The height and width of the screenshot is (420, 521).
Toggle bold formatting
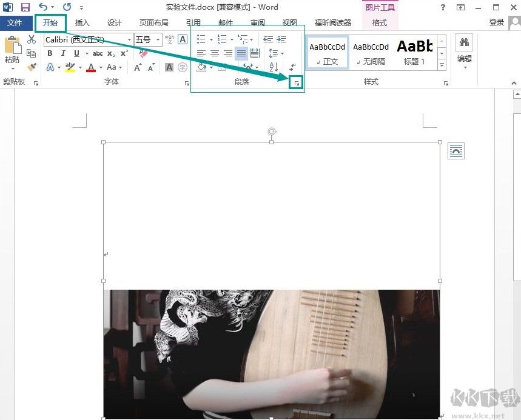pos(49,53)
